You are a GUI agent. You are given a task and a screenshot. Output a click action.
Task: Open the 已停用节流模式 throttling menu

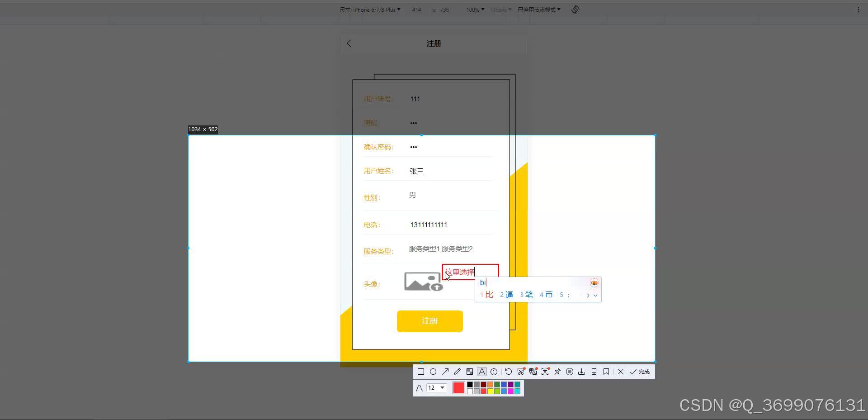point(538,9)
